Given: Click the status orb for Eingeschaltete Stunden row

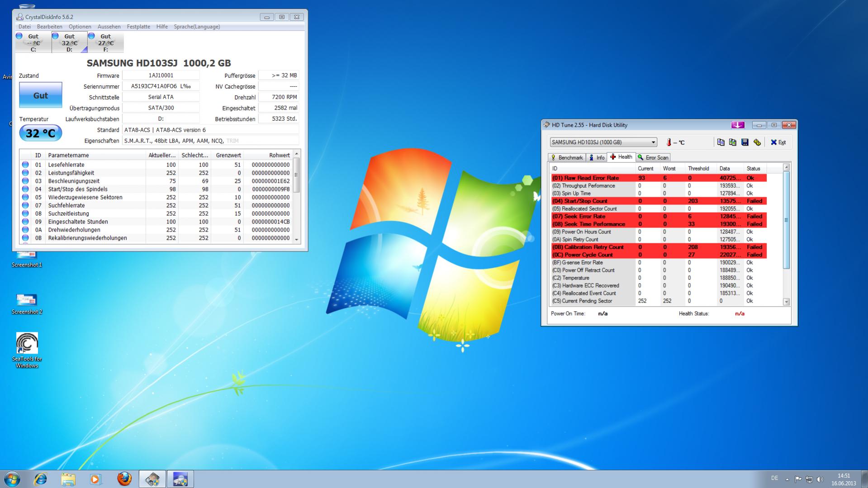Looking at the screenshot, I should coord(25,222).
